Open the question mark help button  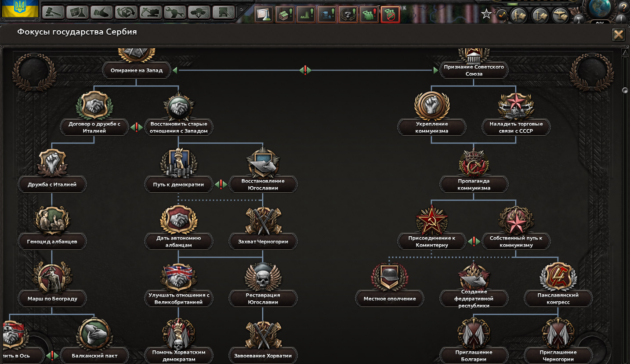pos(623,7)
